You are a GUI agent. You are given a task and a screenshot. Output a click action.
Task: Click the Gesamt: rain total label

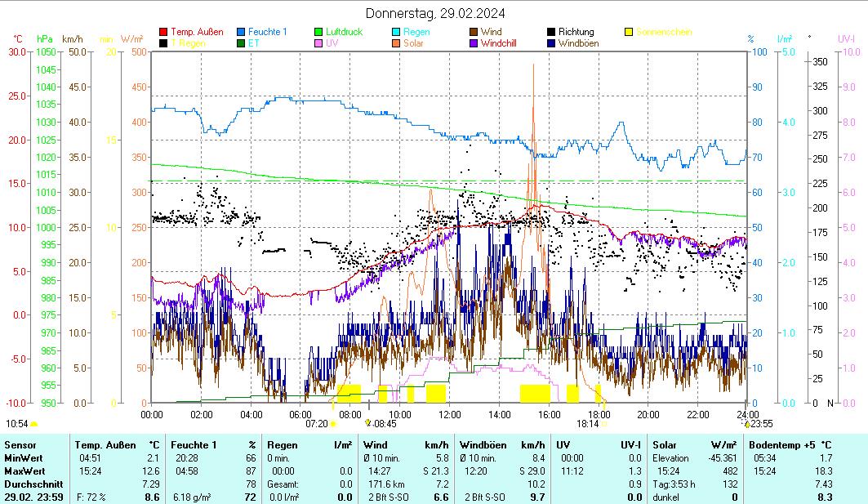tap(283, 484)
